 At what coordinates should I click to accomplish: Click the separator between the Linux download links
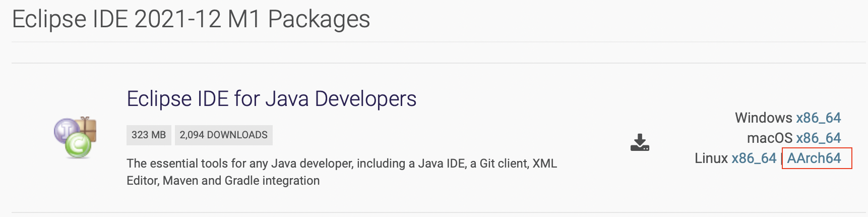pos(781,159)
